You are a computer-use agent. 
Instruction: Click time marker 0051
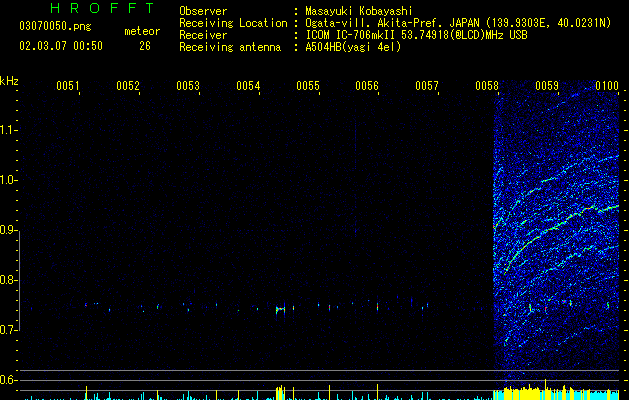click(67, 86)
